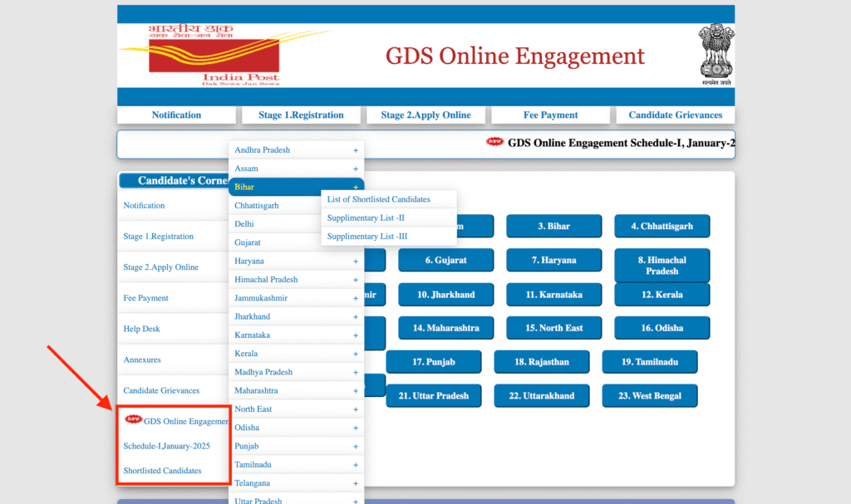The image size is (851, 504).
Task: Open the Stage 2.Apply Online top tab
Action: (x=426, y=115)
